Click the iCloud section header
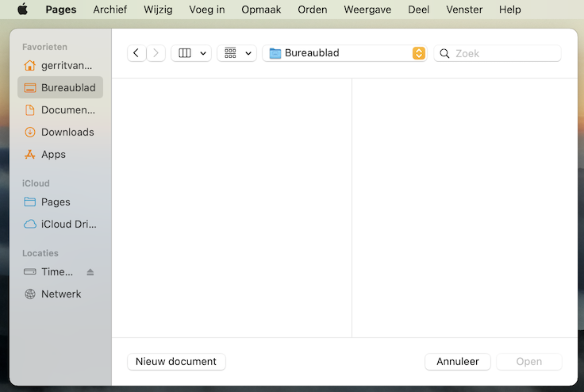The height and width of the screenshot is (392, 584). pos(36,183)
